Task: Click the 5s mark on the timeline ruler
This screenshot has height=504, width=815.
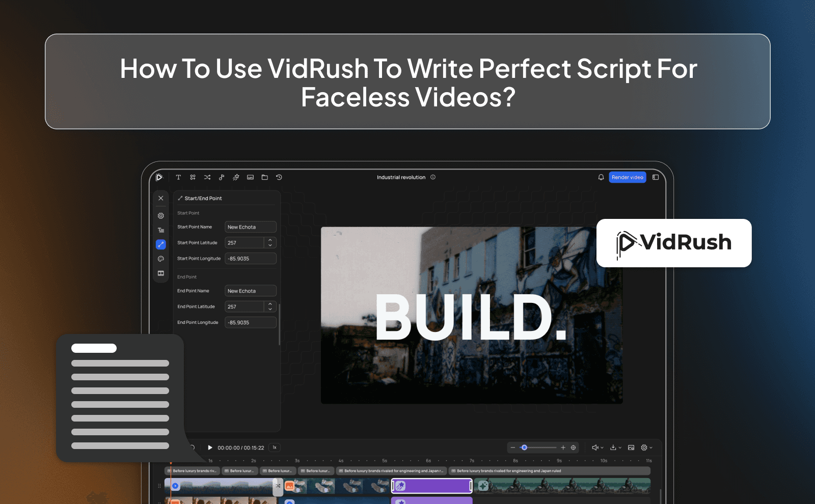Action: click(385, 461)
